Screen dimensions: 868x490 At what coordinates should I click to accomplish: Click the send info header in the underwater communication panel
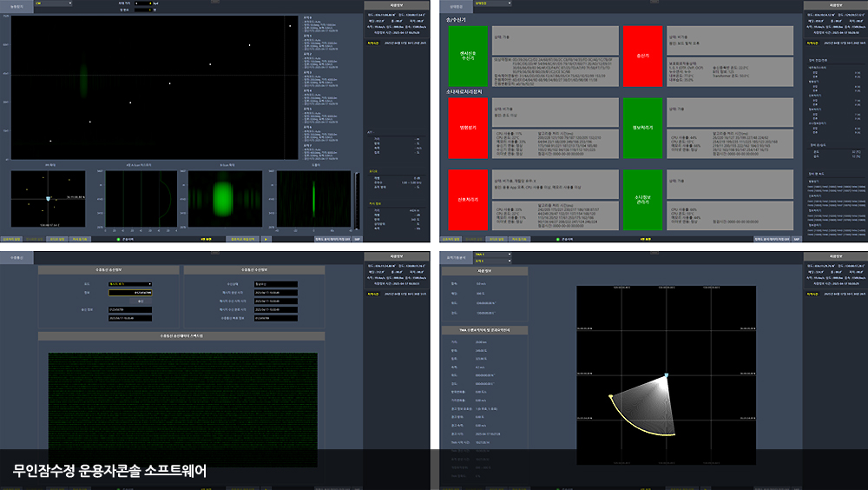pyautogui.click(x=108, y=270)
